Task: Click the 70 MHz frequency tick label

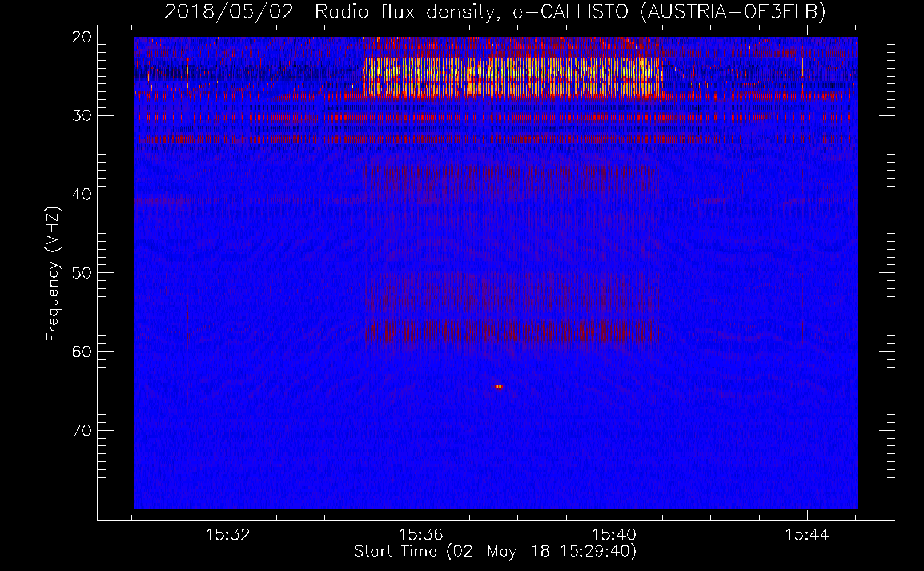Action: pyautogui.click(x=82, y=430)
